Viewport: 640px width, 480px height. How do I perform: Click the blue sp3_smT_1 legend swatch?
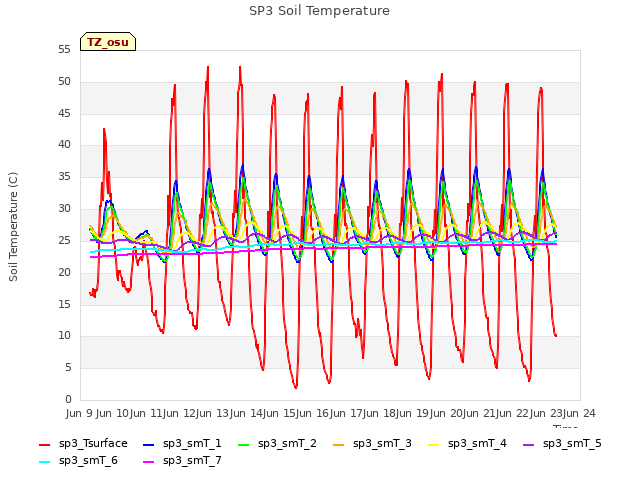[149, 444]
